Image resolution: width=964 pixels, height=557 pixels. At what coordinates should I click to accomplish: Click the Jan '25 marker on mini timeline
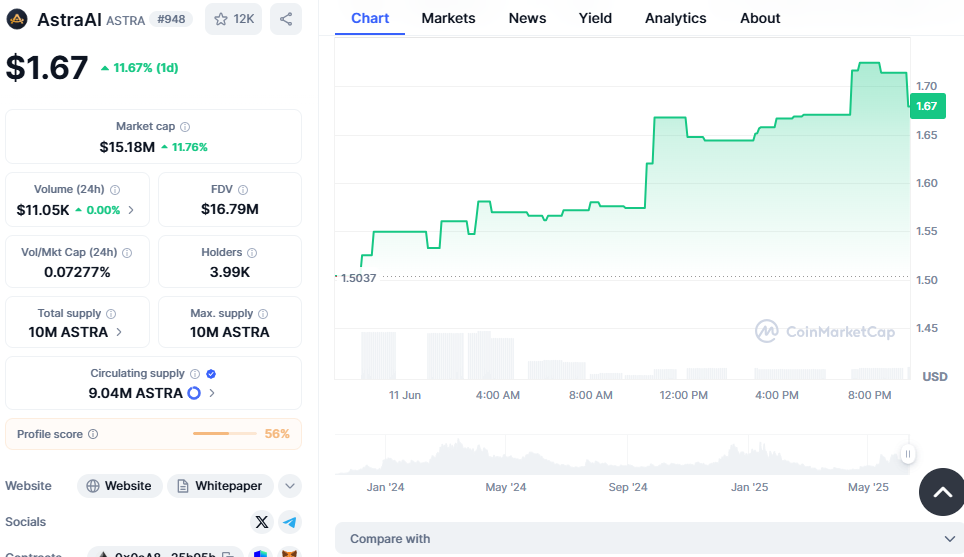749,487
